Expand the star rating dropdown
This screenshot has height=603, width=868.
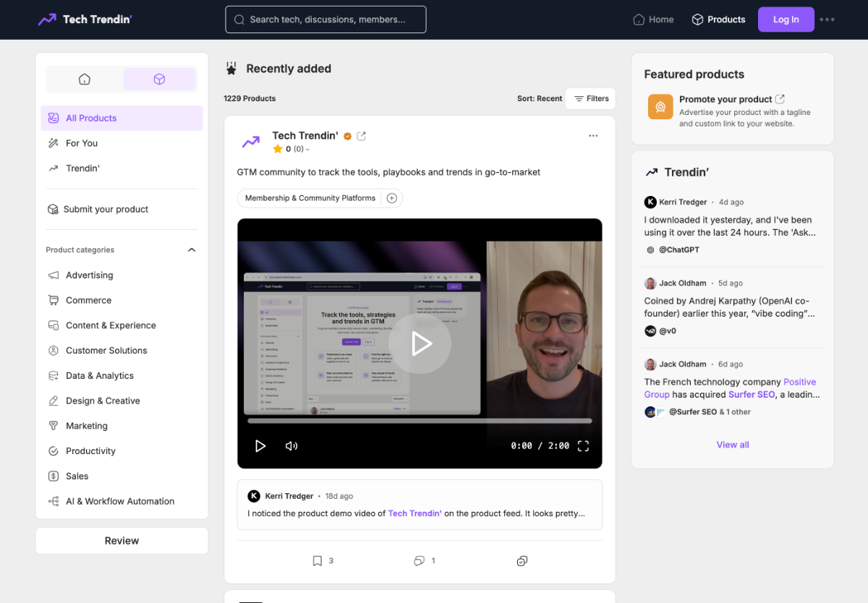(307, 150)
